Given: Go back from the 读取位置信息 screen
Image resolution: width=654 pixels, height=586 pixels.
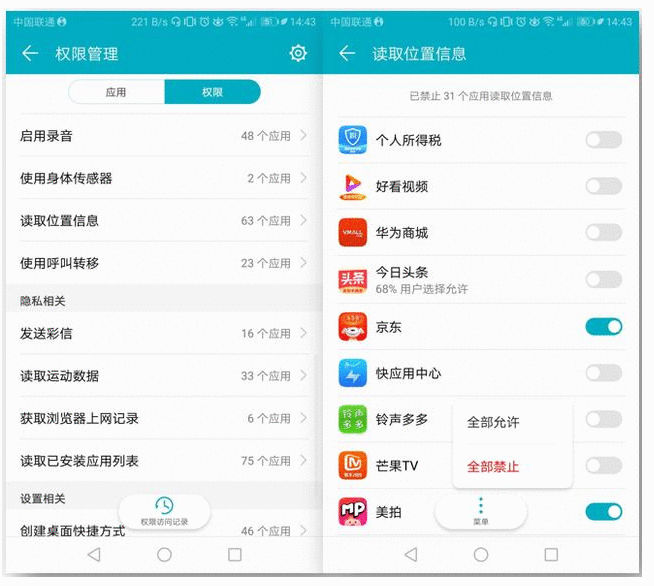Looking at the screenshot, I should pyautogui.click(x=347, y=53).
